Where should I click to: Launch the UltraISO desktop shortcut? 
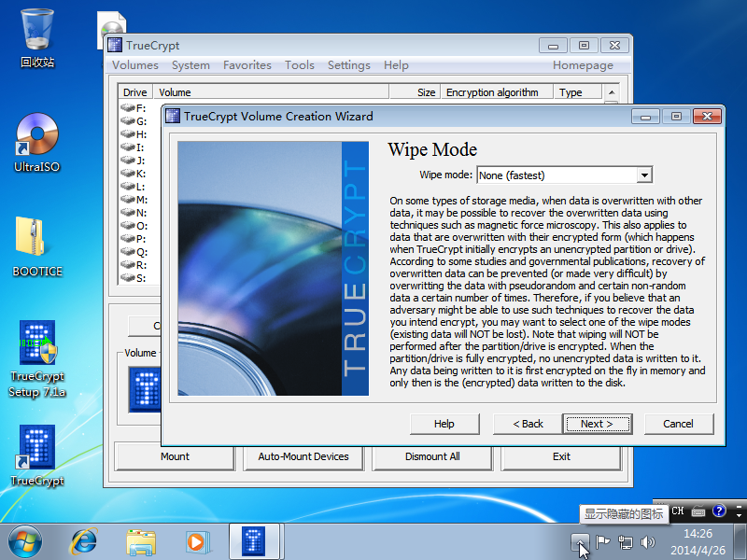(37, 142)
